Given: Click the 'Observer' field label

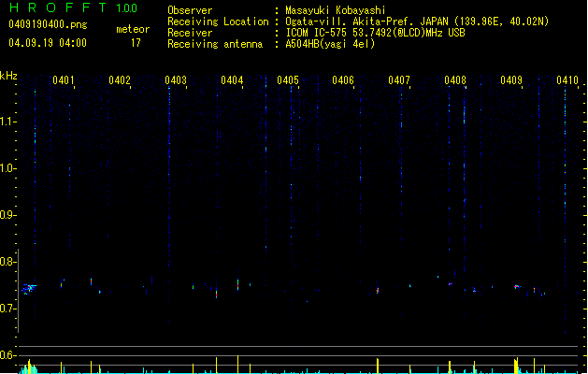Looking at the screenshot, I should 190,10.
